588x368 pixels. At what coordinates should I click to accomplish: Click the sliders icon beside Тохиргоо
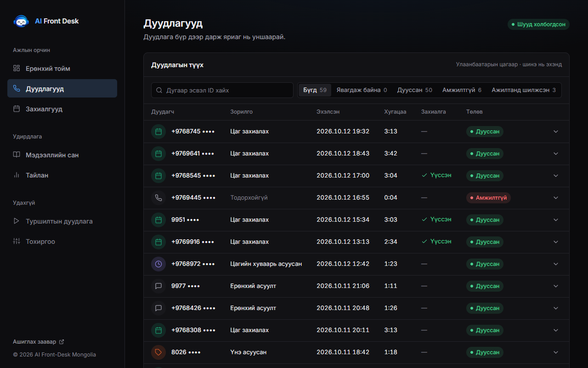[17, 241]
